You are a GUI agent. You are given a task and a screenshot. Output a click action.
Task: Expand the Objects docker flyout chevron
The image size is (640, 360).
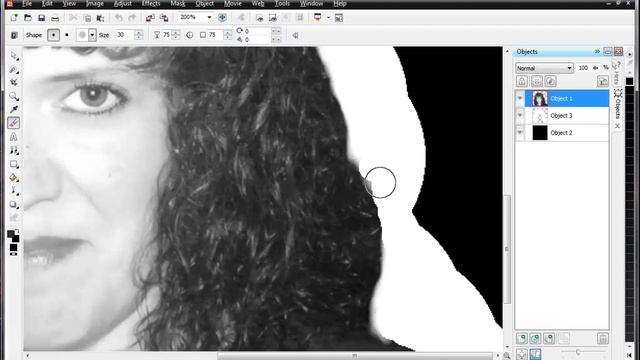(x=597, y=51)
